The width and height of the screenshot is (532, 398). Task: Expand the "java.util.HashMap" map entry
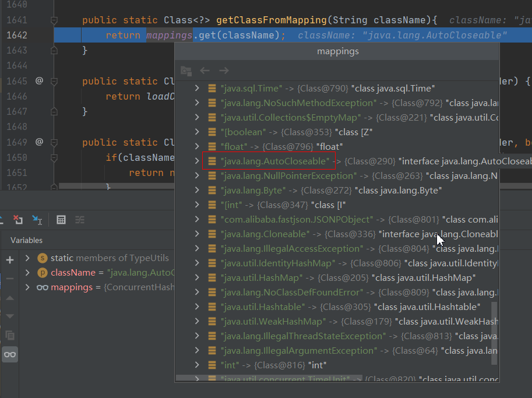(197, 277)
